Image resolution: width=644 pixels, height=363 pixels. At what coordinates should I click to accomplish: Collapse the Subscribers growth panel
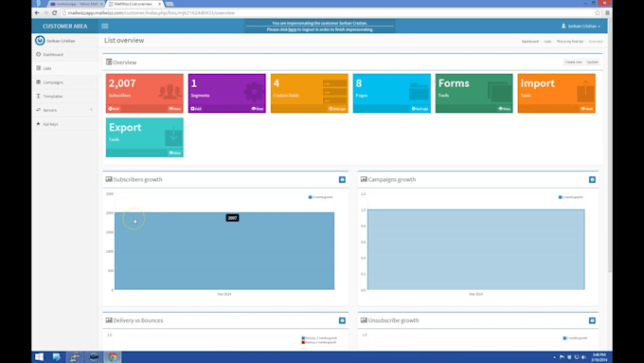coord(342,180)
